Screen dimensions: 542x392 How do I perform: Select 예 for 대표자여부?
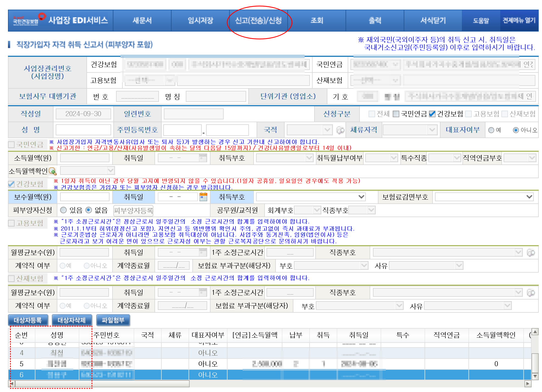click(491, 130)
